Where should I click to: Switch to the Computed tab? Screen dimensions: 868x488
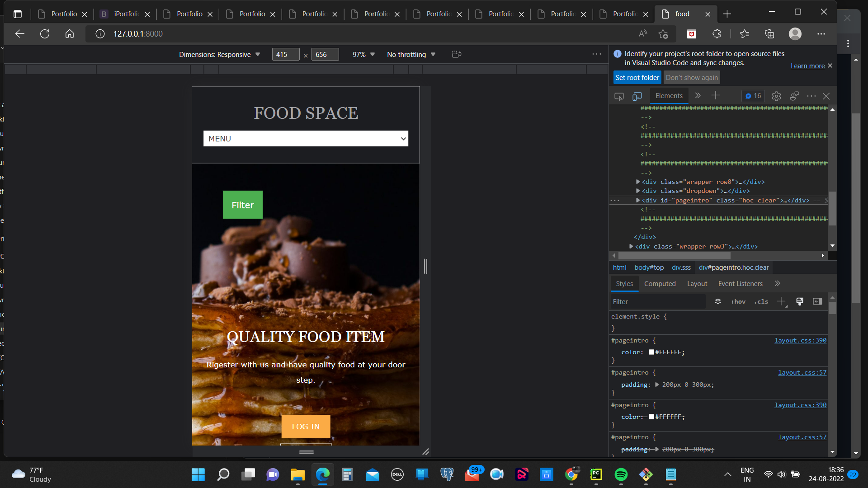660,283
